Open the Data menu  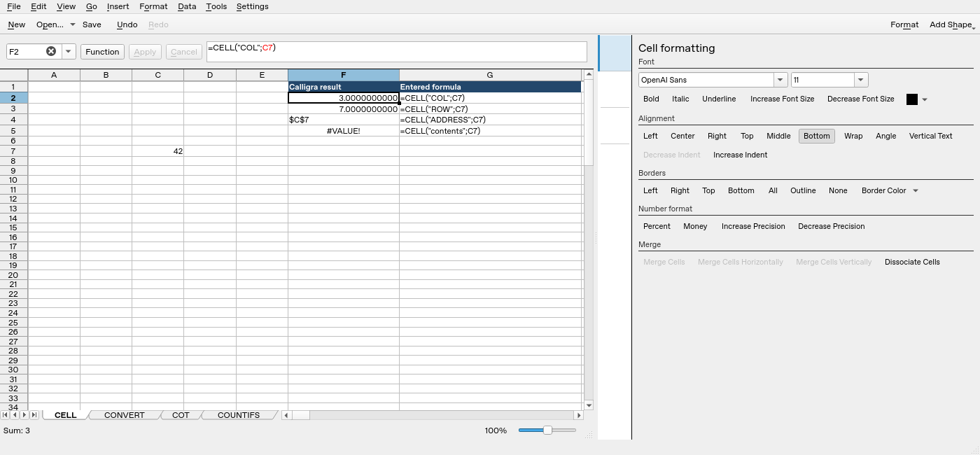[187, 6]
